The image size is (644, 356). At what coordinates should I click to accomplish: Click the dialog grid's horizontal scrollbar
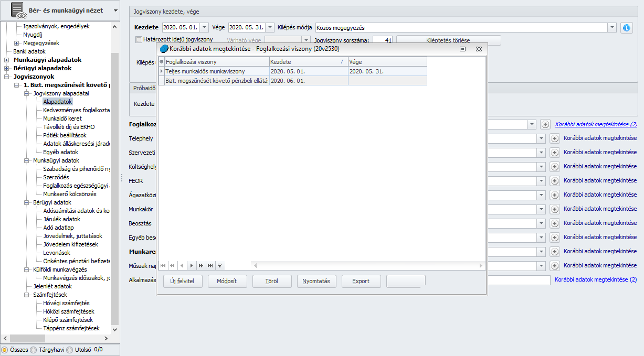pos(367,266)
